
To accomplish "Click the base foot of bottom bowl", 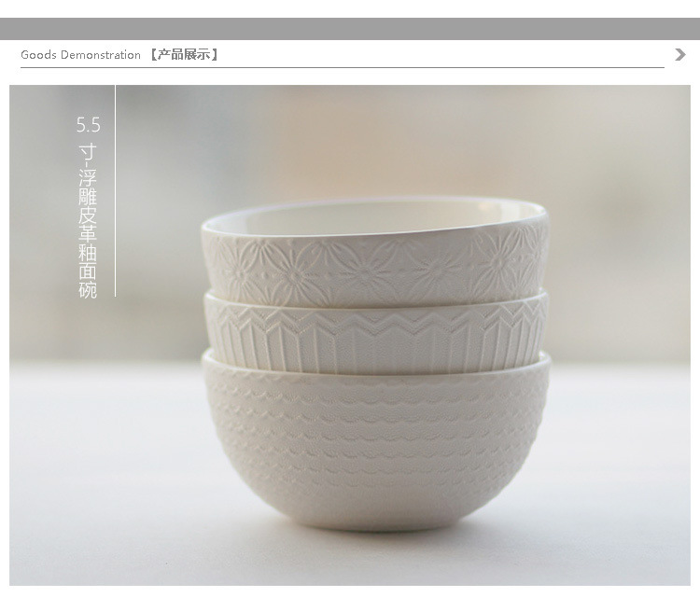I will (377, 522).
